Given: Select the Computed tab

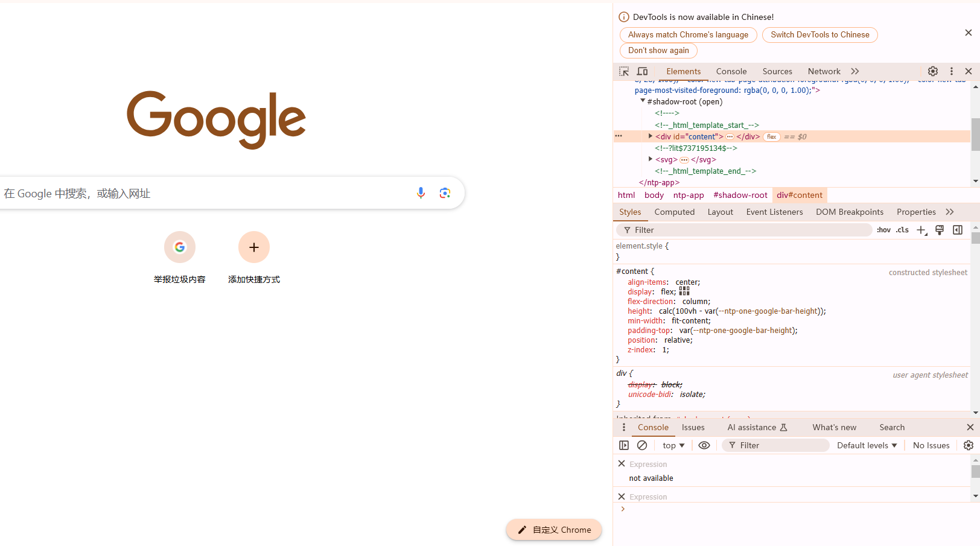Looking at the screenshot, I should (x=675, y=212).
